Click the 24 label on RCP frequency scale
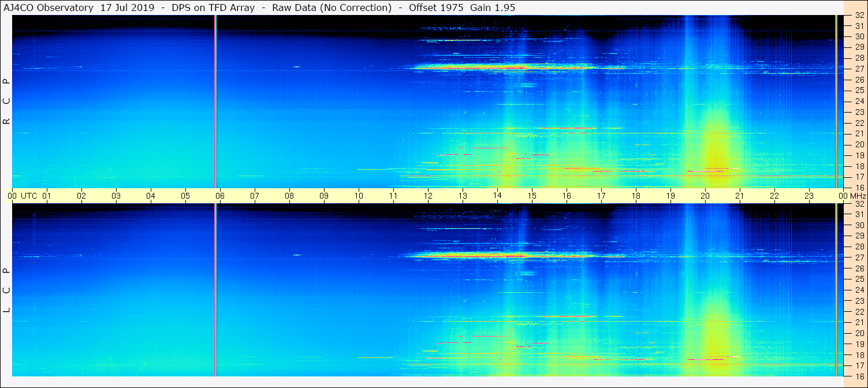Screen dimensions: 868x388 pos(859,102)
